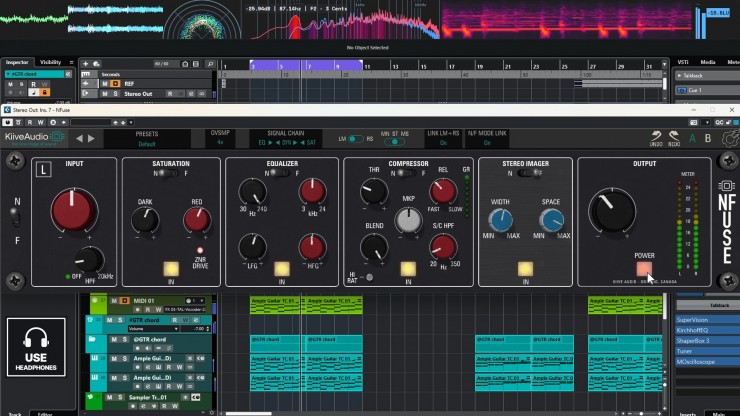Toggle the compressor HI RAT button
The width and height of the screenshot is (740, 416).
[370, 277]
